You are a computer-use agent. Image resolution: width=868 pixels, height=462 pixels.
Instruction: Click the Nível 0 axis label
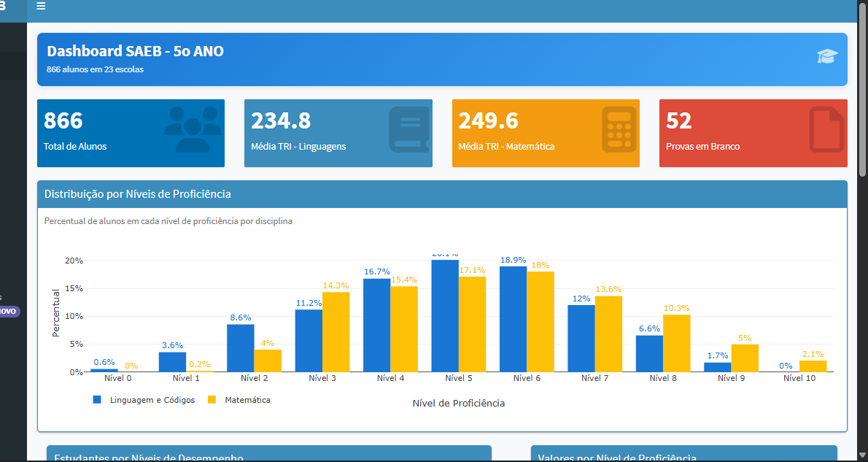pyautogui.click(x=118, y=378)
